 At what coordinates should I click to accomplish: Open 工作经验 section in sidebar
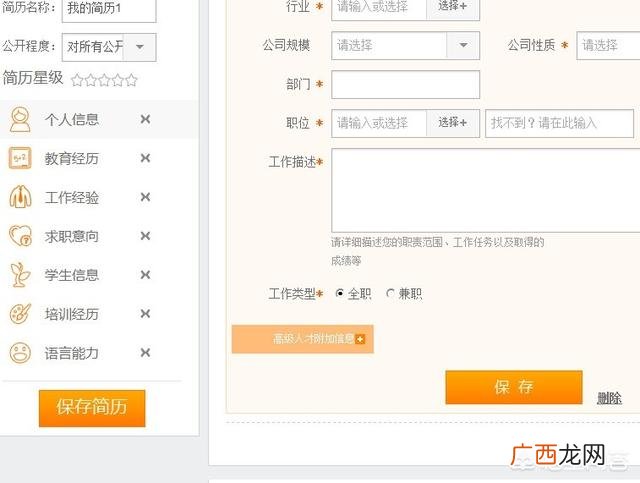pos(72,197)
